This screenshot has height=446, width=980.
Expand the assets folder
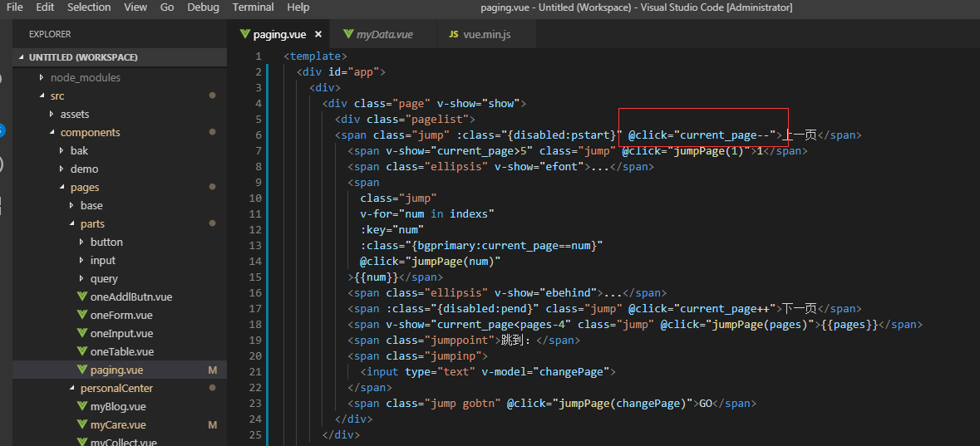[52, 115]
